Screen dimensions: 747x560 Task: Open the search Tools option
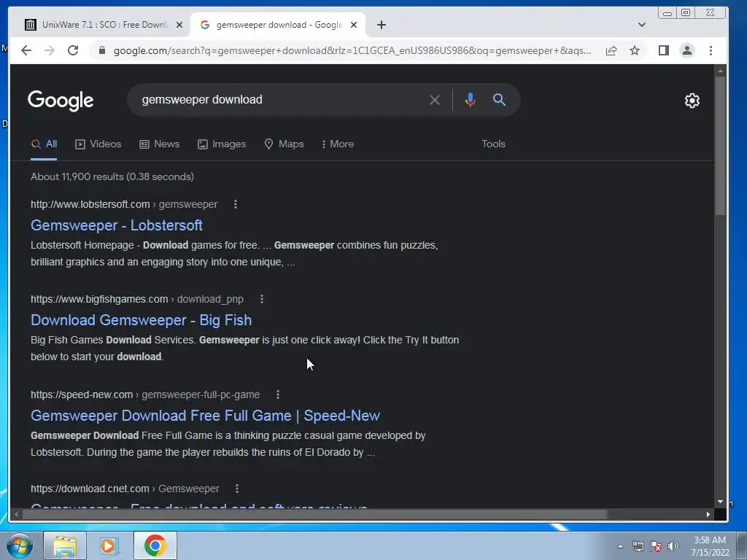(x=493, y=144)
